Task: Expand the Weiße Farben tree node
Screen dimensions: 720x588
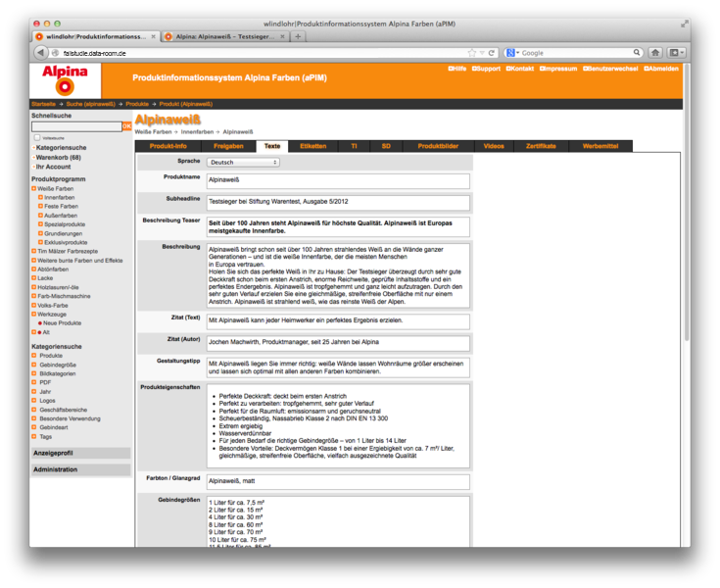Action: click(x=34, y=188)
